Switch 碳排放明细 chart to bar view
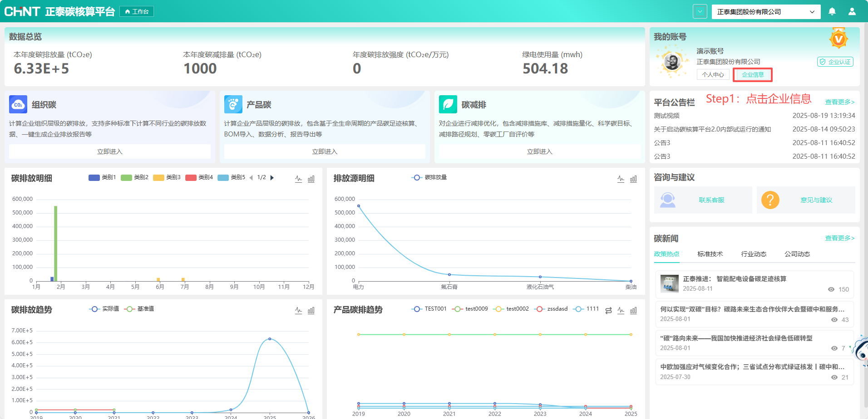The image size is (868, 419). 311,179
